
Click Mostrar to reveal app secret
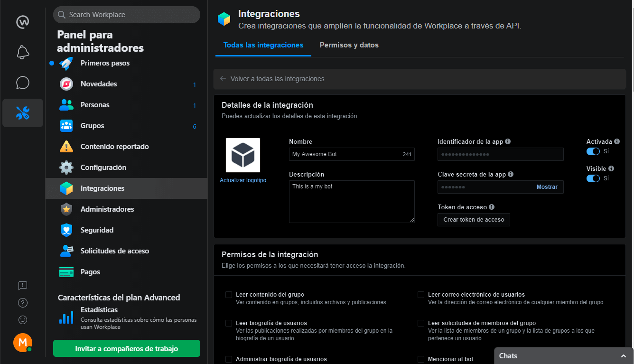point(547,187)
